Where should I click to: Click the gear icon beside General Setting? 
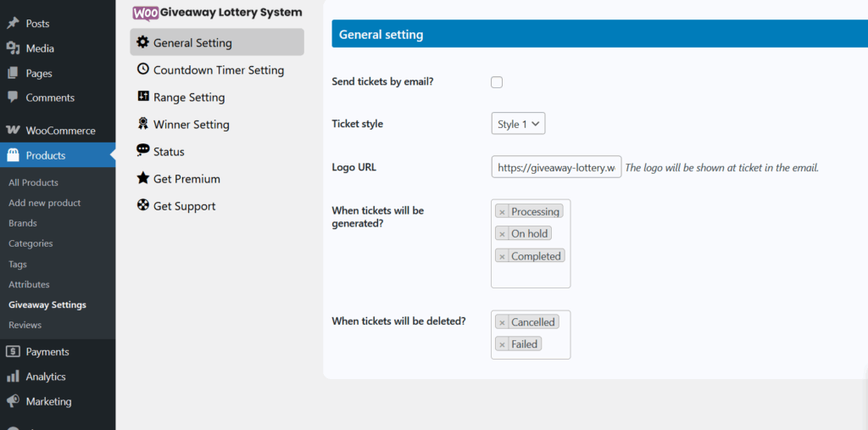[142, 42]
